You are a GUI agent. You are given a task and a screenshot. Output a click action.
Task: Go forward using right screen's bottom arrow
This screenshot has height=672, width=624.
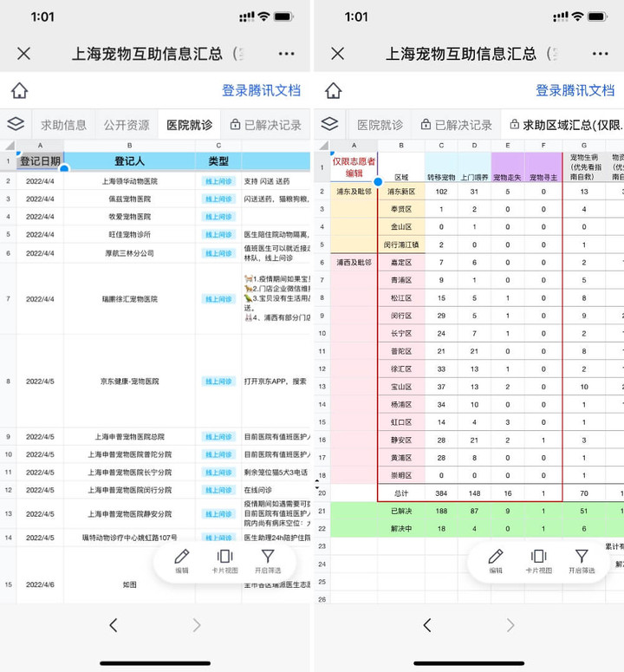[510, 625]
